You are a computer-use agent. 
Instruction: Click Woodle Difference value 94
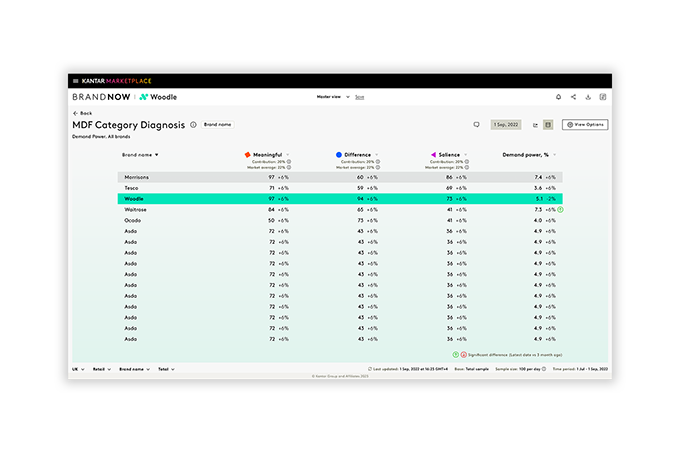[x=360, y=199]
